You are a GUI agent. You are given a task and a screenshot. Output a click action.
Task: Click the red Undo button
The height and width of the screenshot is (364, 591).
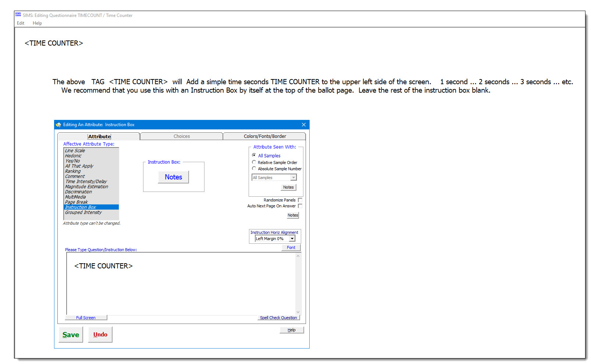[x=100, y=335]
